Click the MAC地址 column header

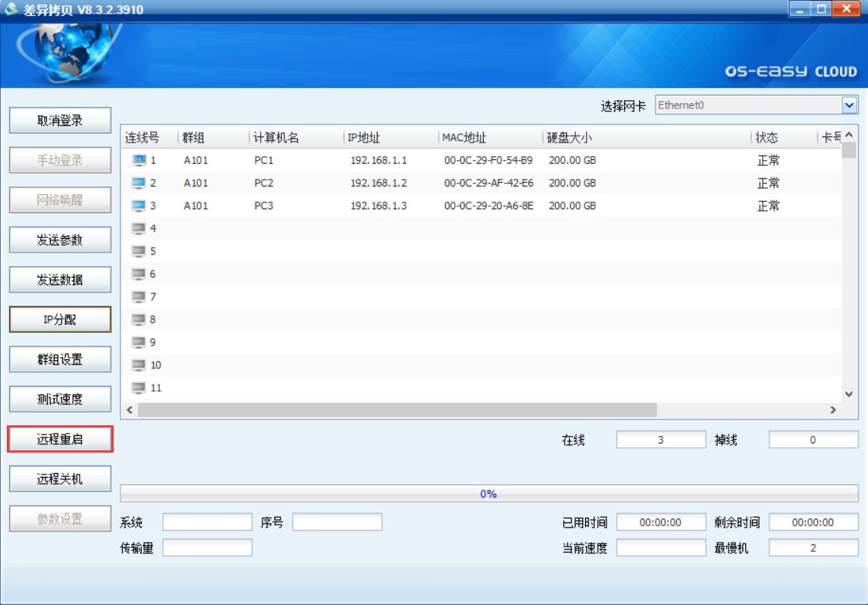coord(464,138)
